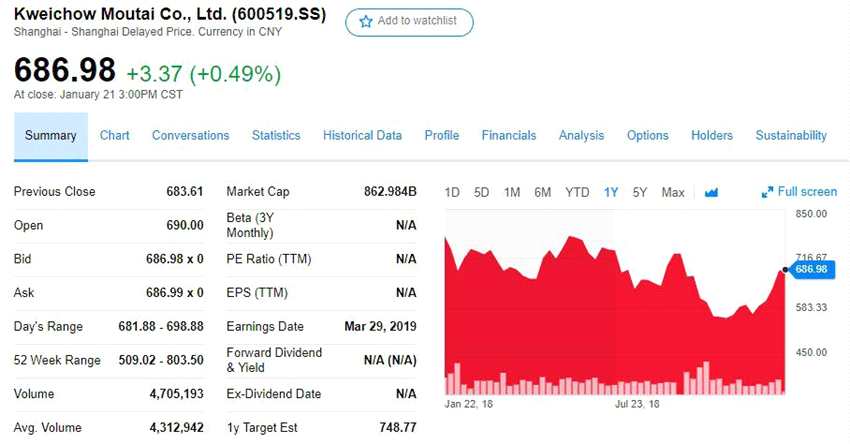Screen dimensions: 850x444
Task: Open the Summary tab
Action: (50, 136)
